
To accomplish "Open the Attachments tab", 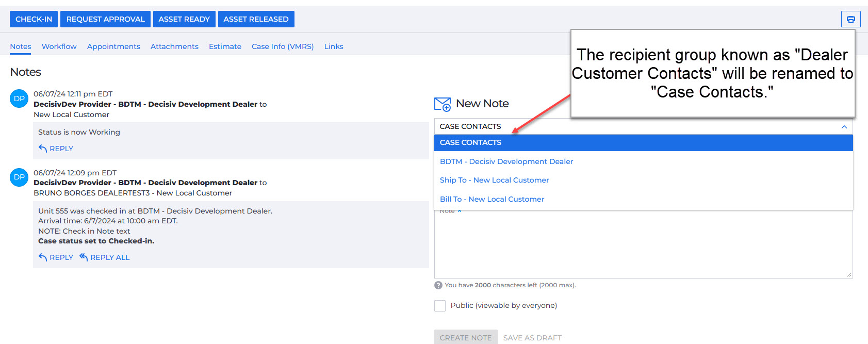I will [174, 46].
